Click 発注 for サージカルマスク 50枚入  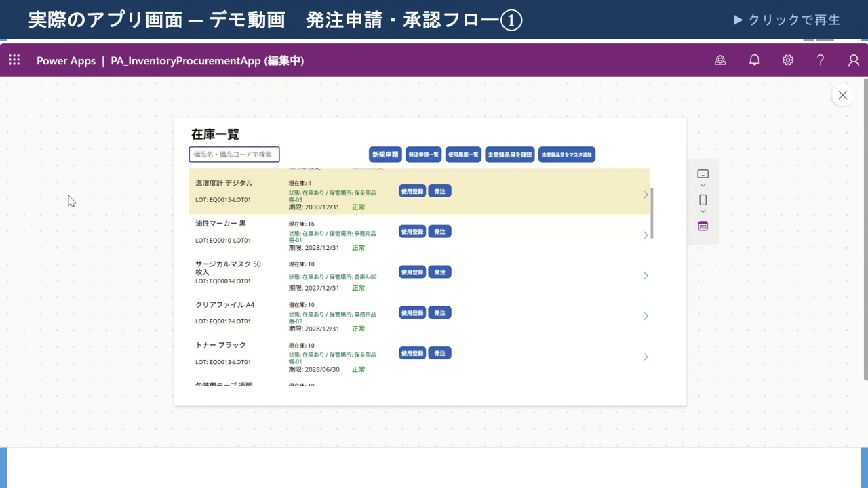pos(439,272)
